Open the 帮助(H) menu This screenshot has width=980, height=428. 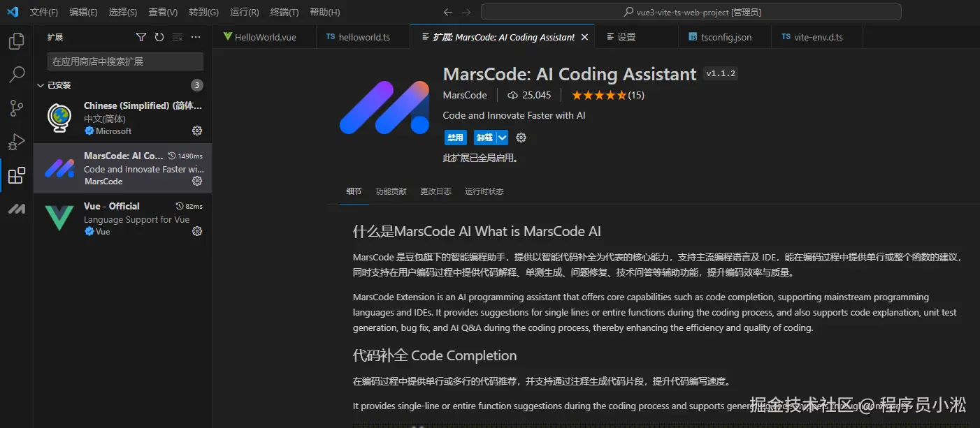324,13
